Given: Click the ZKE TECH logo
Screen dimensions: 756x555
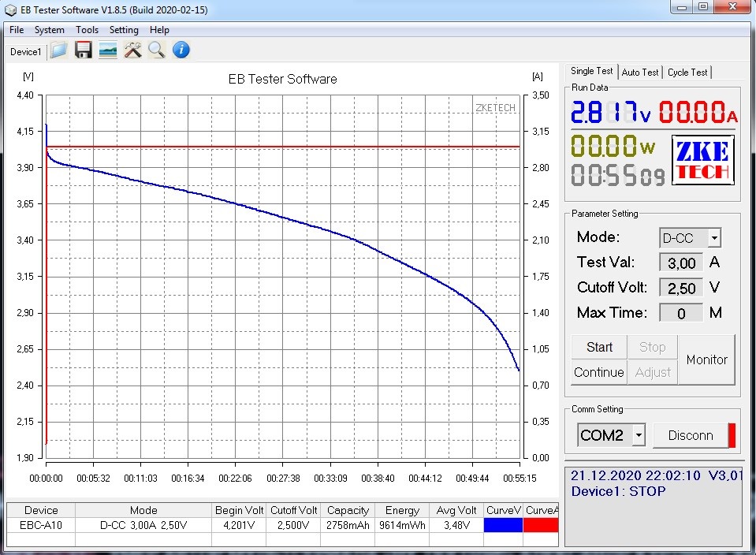Looking at the screenshot, I should tap(702, 160).
